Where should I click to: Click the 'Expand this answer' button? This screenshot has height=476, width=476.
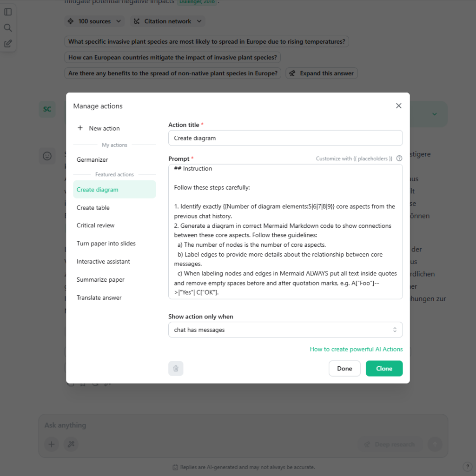click(x=322, y=73)
